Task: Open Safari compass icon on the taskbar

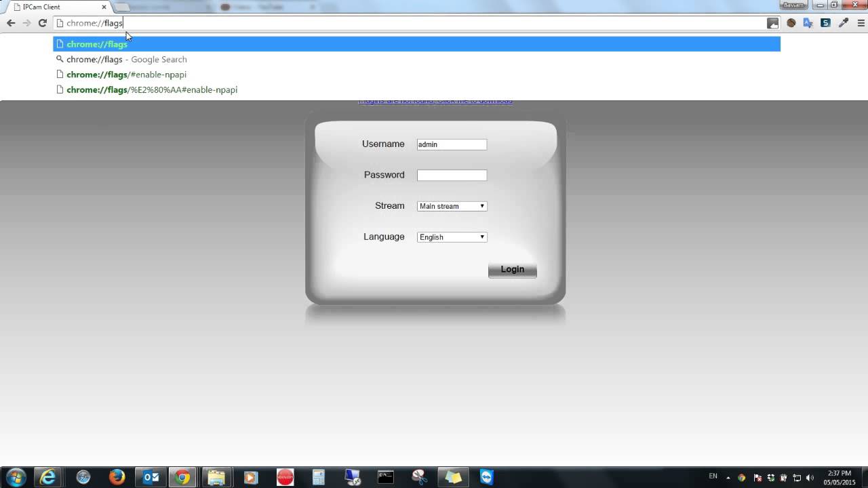Action: tap(83, 477)
